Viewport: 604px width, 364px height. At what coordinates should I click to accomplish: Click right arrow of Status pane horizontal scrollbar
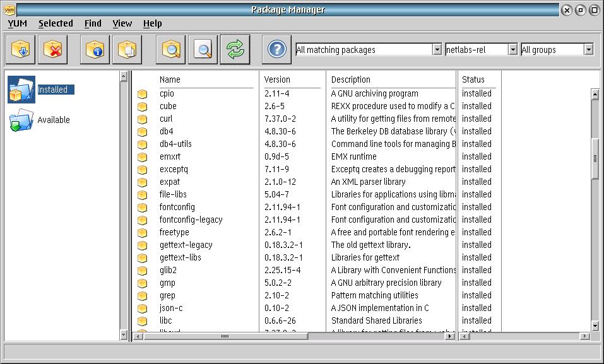point(584,336)
